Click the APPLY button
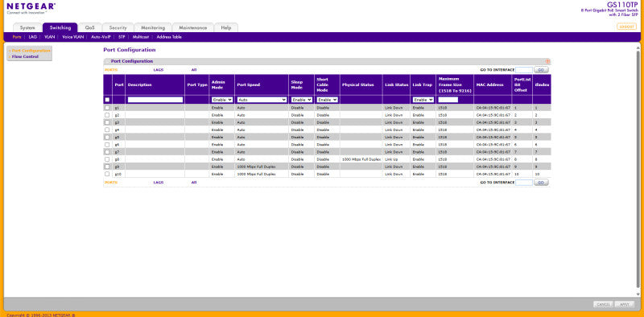Viewport: 644px width, 317px height. (625, 304)
